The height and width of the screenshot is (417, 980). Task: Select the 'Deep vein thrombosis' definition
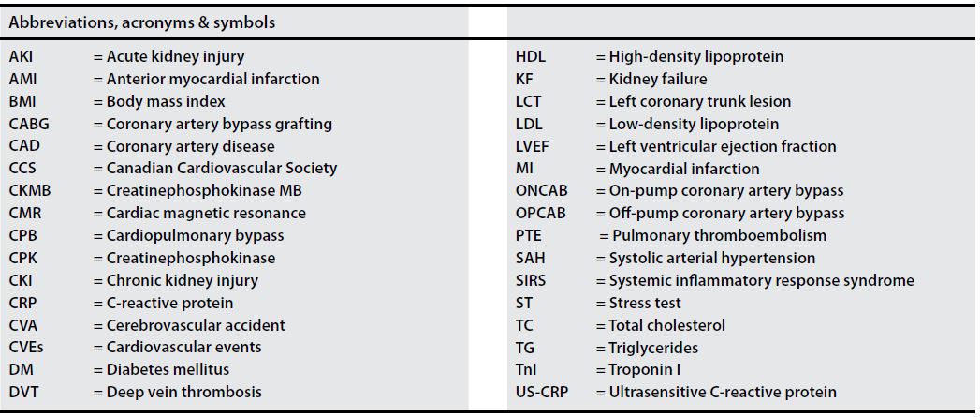point(183,392)
